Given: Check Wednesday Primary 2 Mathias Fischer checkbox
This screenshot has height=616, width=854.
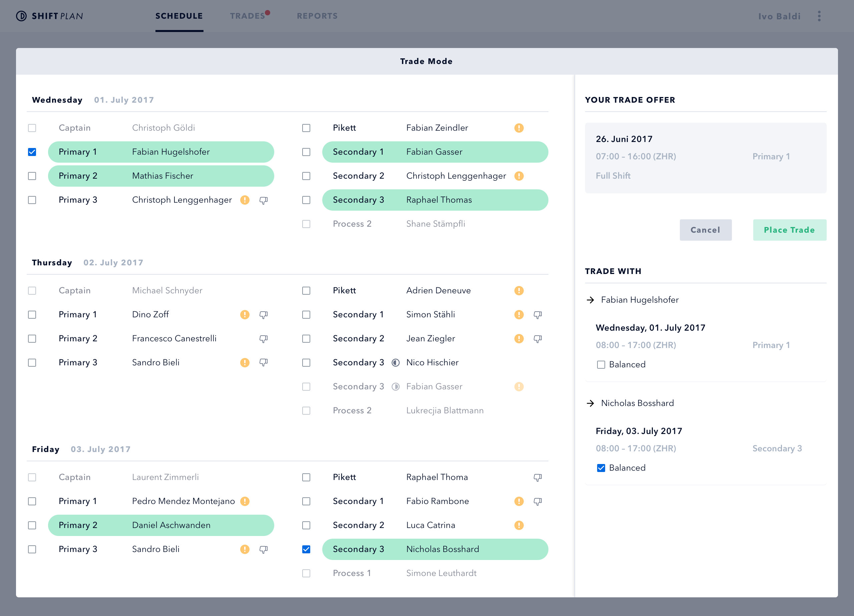Looking at the screenshot, I should (x=32, y=176).
